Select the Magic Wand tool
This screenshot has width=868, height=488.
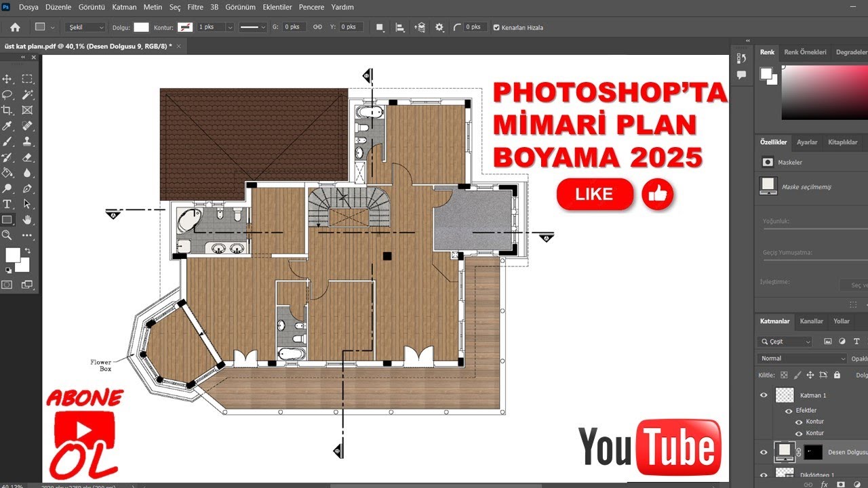tap(27, 95)
